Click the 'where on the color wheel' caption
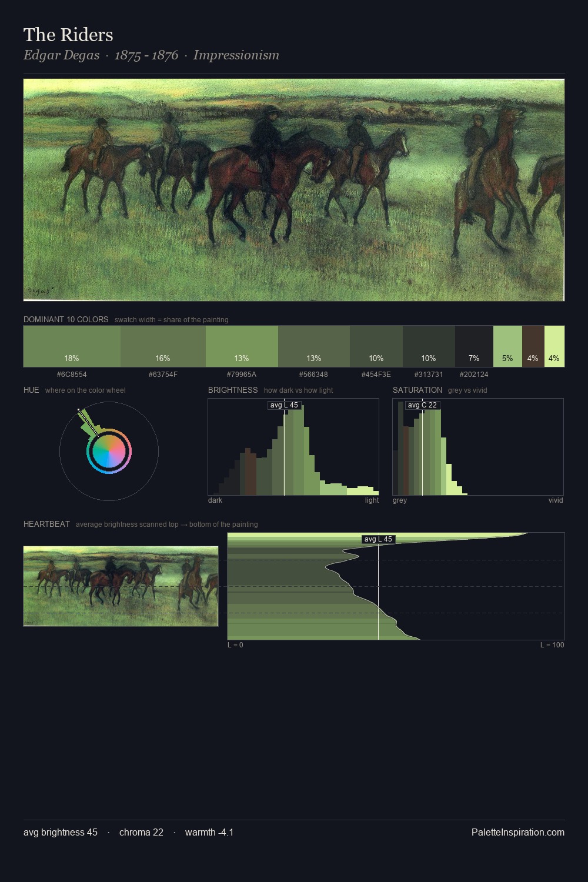588x882 pixels. click(x=85, y=390)
